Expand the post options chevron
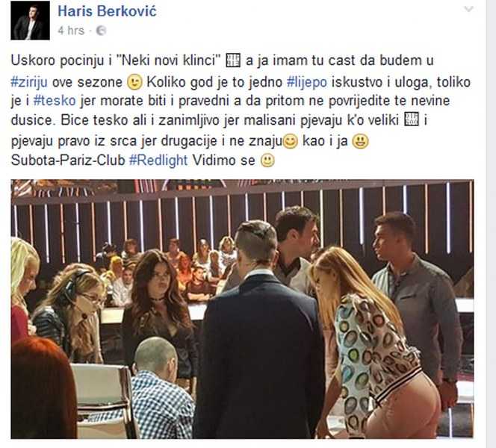Screen dimensions: 496x448 coord(468,8)
